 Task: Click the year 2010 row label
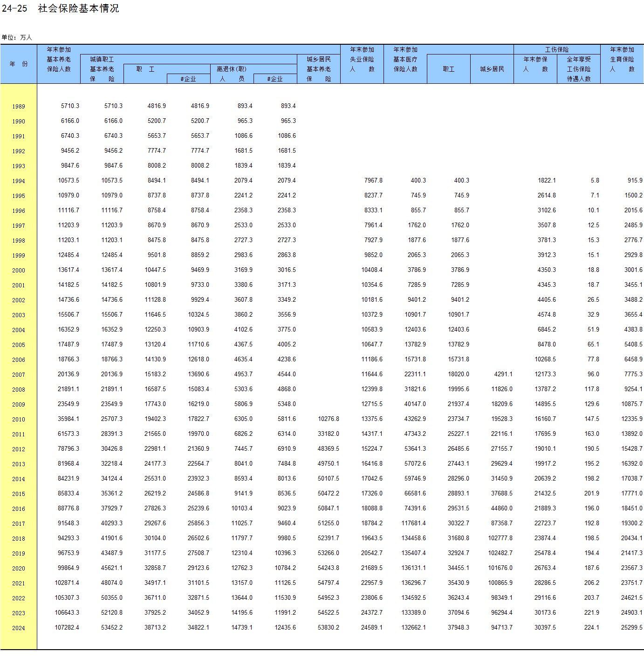[19, 420]
